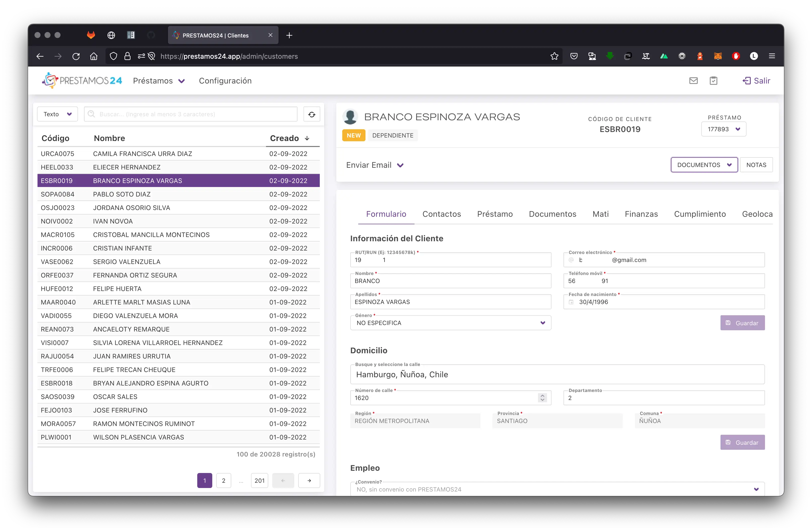Switch to the Préstamo tab
This screenshot has height=528, width=812.
(495, 214)
